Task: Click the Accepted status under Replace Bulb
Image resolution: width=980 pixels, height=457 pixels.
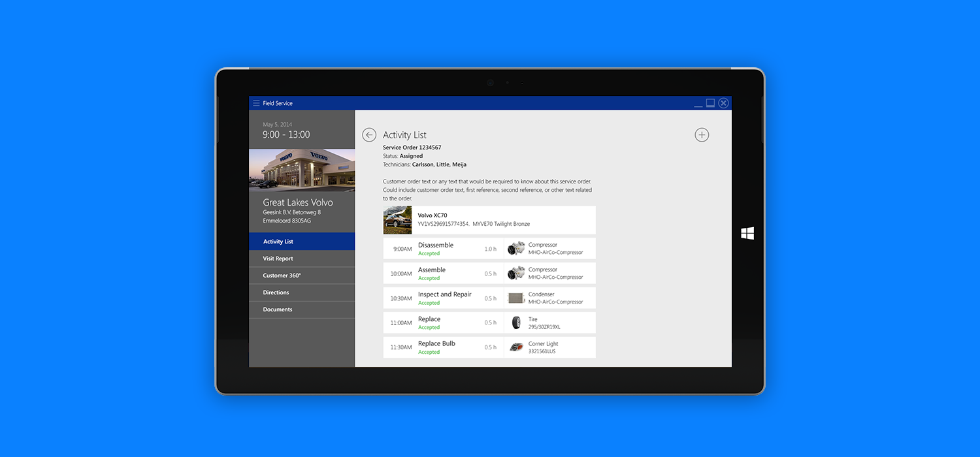Action: (x=429, y=352)
